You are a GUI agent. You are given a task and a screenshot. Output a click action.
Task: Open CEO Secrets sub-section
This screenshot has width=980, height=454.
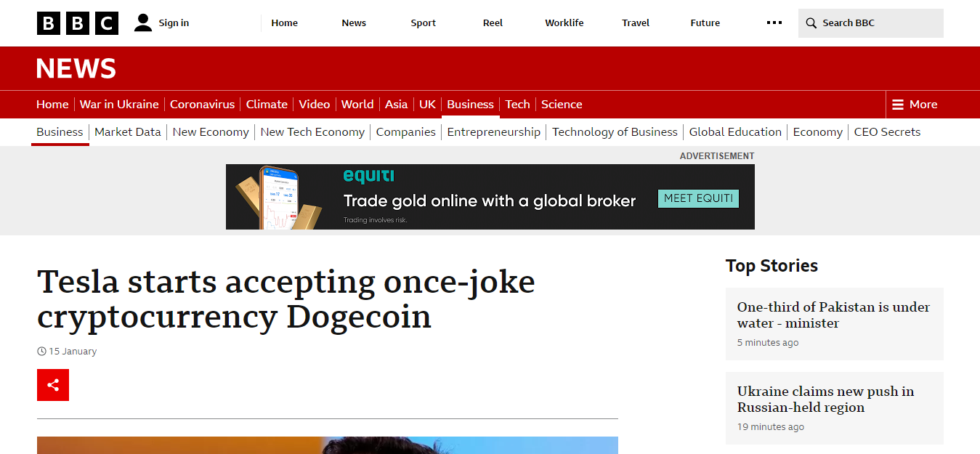click(x=887, y=132)
